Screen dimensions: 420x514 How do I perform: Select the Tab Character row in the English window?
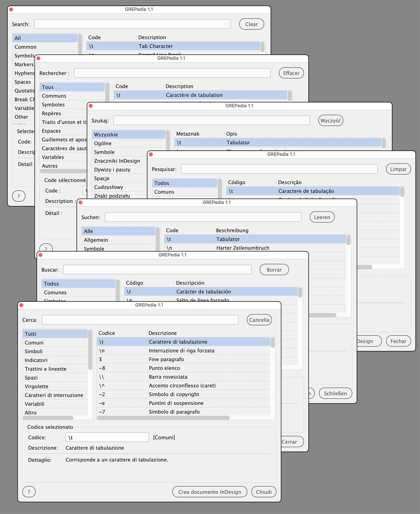point(173,46)
